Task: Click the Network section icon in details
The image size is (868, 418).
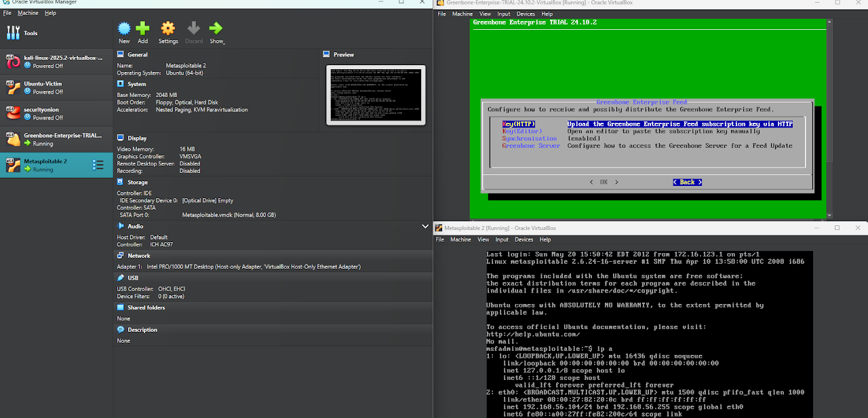Action: [121, 256]
